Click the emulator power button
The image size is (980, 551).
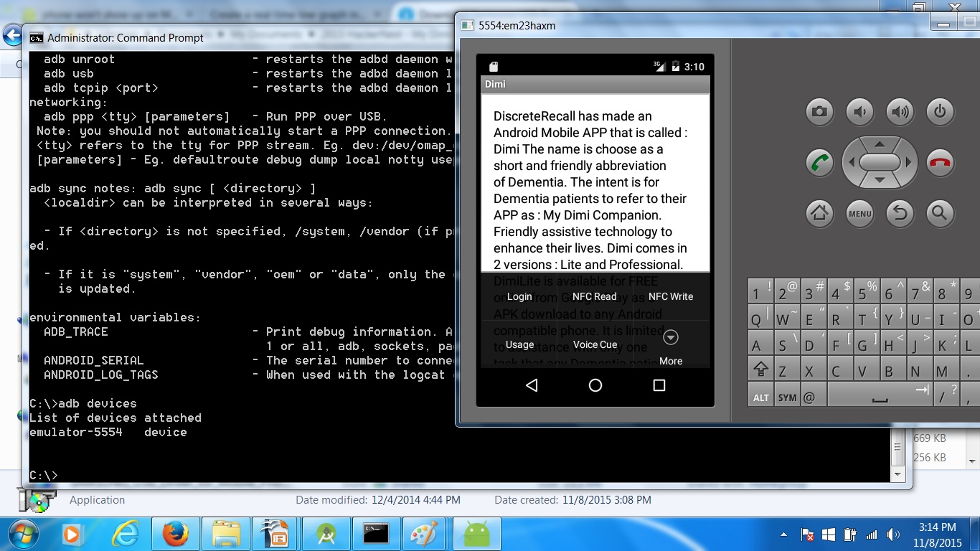[939, 111]
